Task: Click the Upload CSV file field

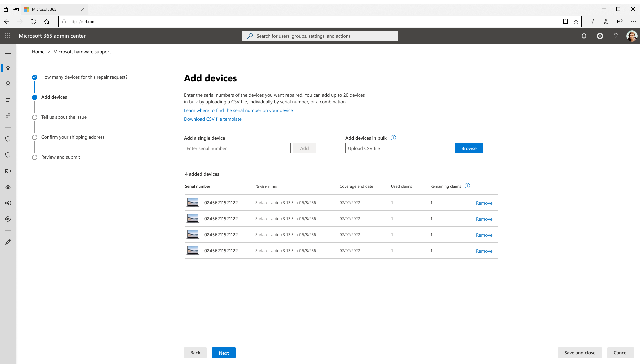Action: (398, 148)
